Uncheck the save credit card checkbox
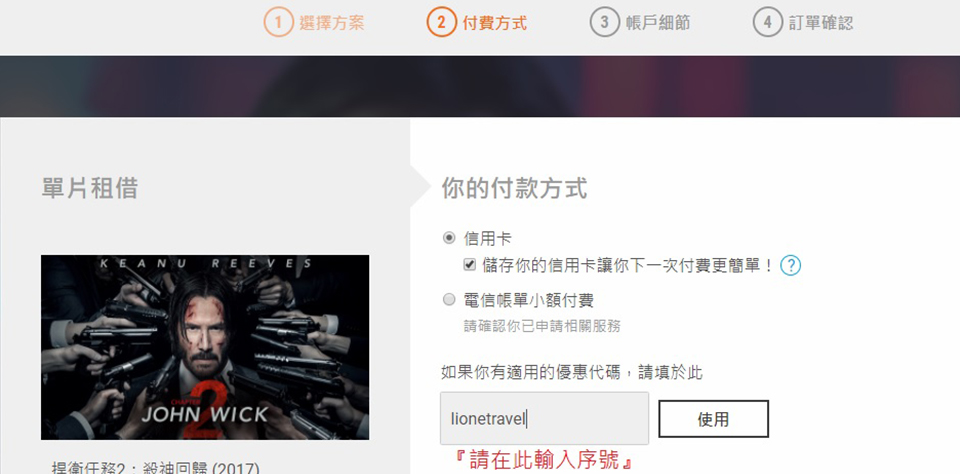The image size is (960, 474). tap(470, 265)
